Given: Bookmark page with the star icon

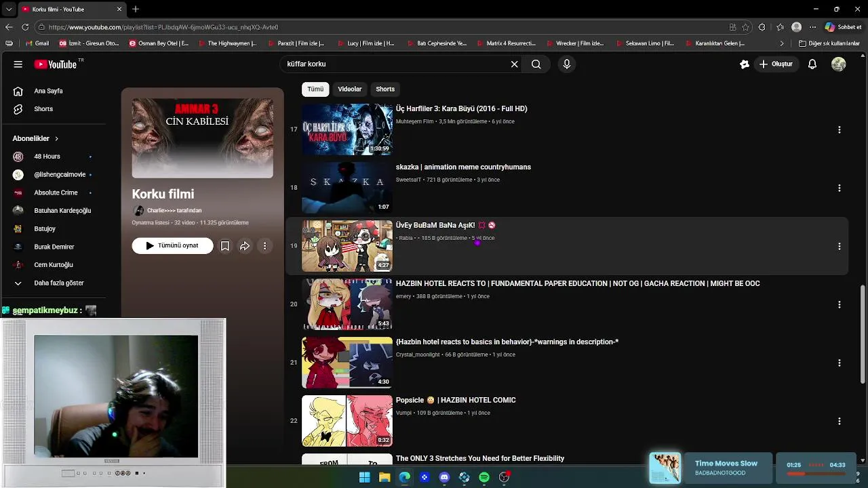Looking at the screenshot, I should tap(745, 27).
